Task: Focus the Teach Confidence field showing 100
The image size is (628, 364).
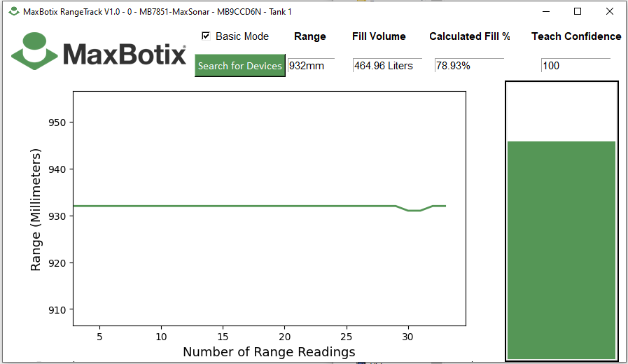Action: (x=575, y=66)
